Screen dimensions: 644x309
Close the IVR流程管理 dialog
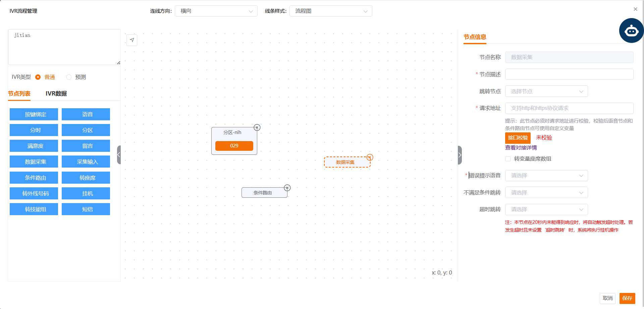(x=635, y=9)
